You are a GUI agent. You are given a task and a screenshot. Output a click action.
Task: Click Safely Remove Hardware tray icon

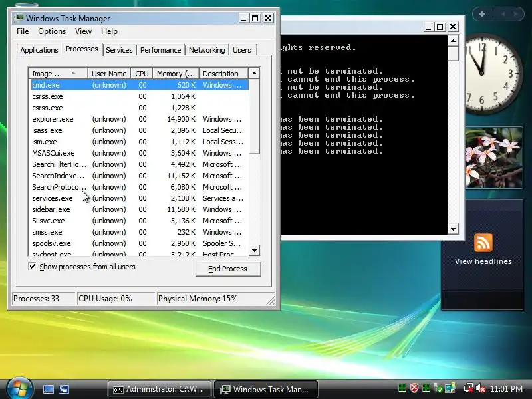pos(438,388)
